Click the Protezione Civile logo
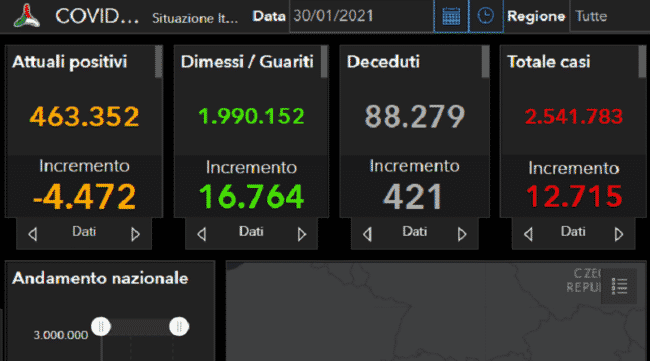Viewport: 650px width, 361px height. tap(27, 16)
